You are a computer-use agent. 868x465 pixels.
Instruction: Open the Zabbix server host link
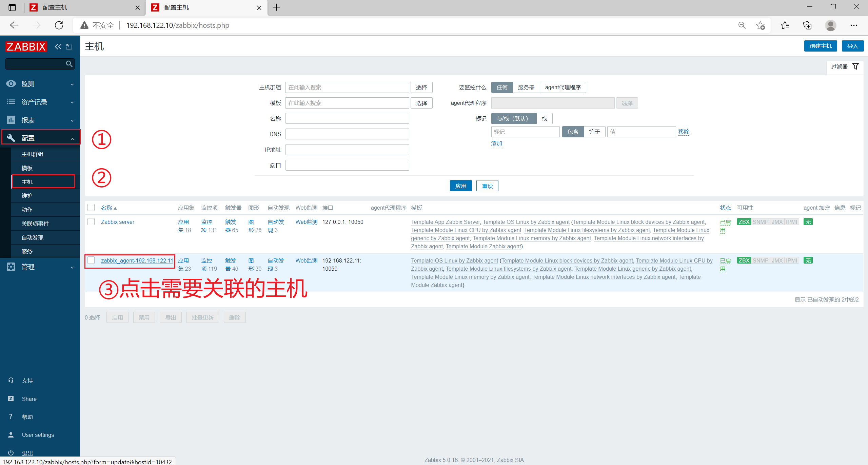[118, 222]
